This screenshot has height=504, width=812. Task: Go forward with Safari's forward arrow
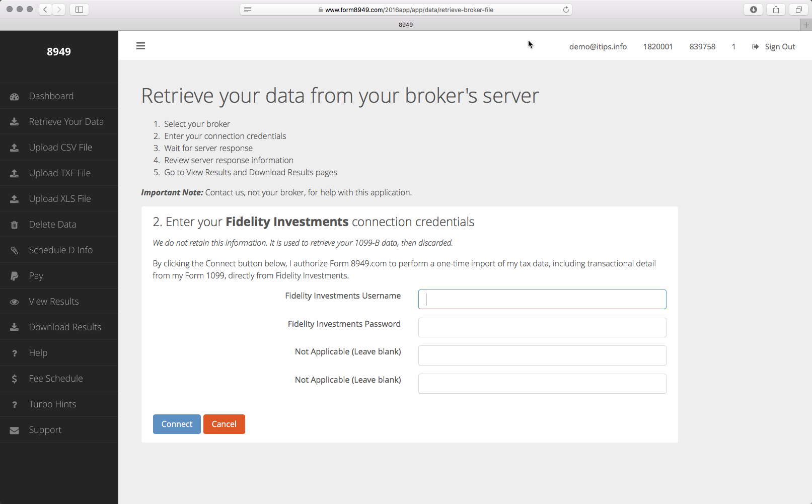click(x=59, y=9)
